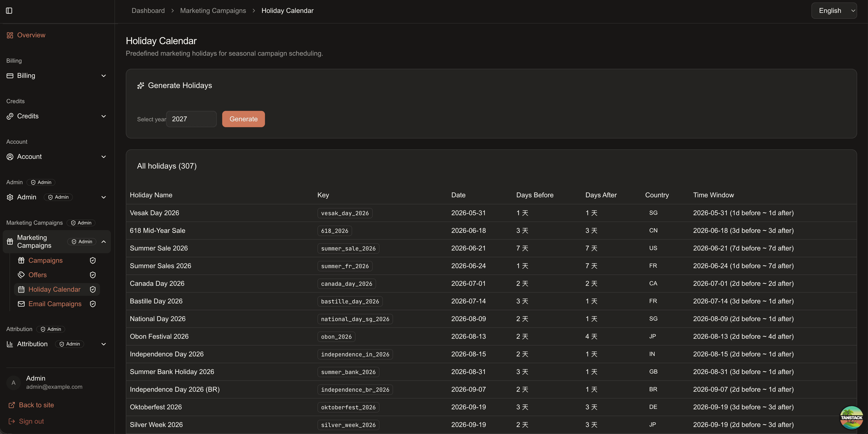Click the Admin gear icon
This screenshot has height=434, width=868.
10,197
